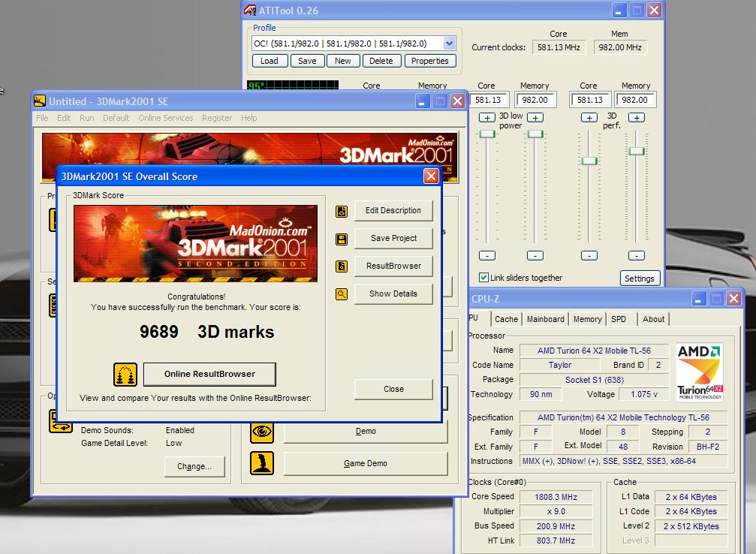
Task: Click the Online ResultBrowser people icon
Action: pyautogui.click(x=125, y=375)
